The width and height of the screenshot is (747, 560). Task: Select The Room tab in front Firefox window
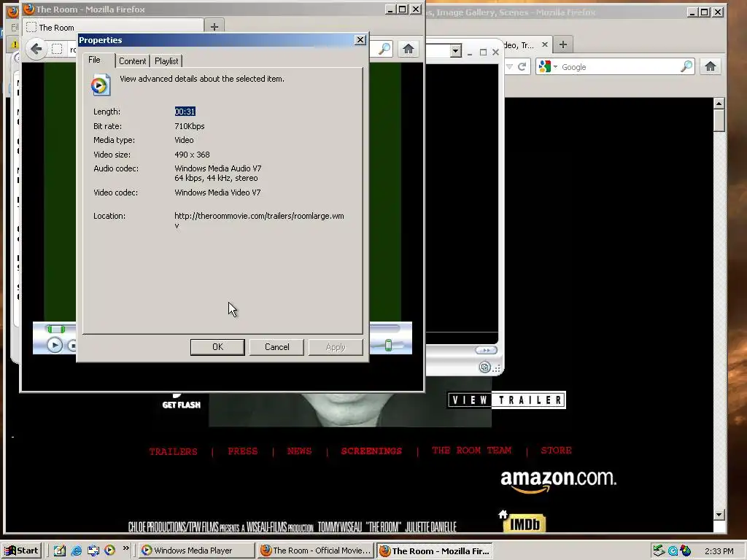click(115, 27)
